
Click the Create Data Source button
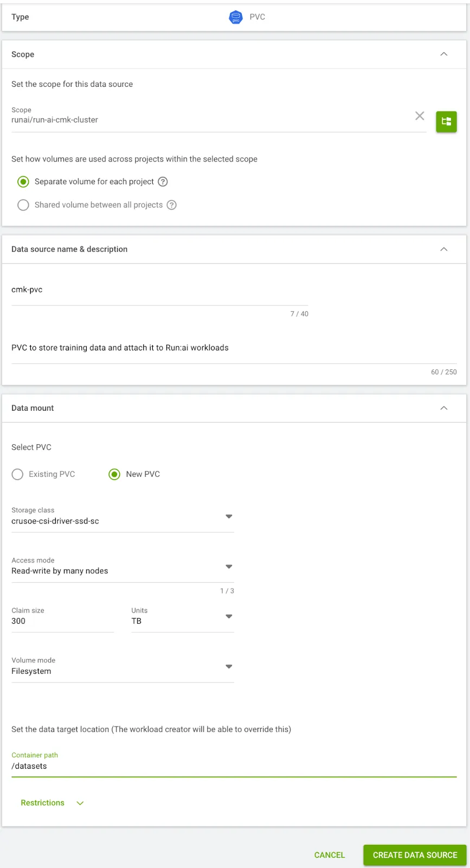[x=415, y=855]
